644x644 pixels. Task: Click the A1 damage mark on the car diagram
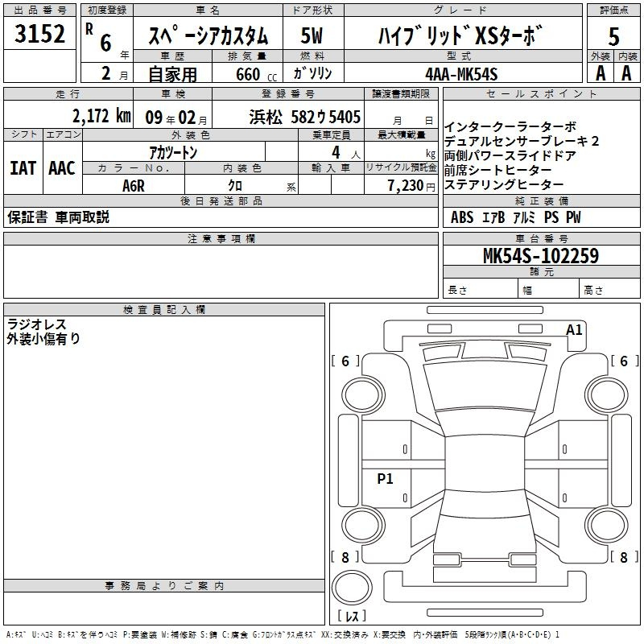[574, 330]
